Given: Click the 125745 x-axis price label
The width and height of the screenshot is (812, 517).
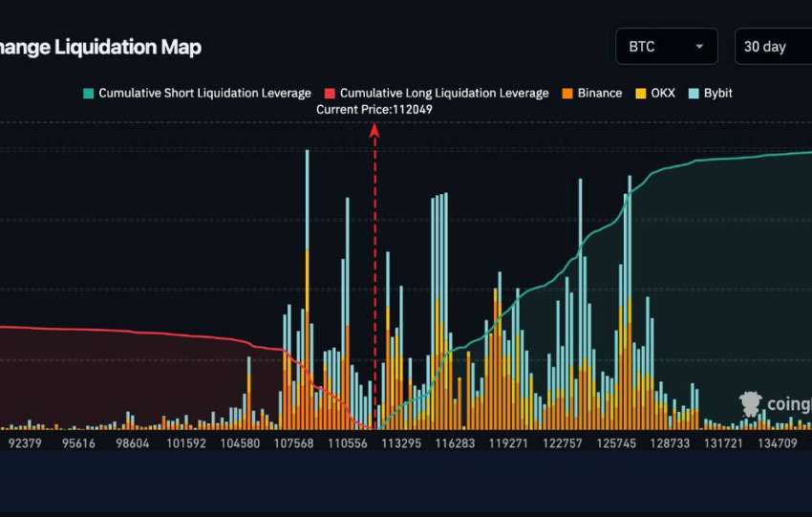Looking at the screenshot, I should (x=616, y=442).
